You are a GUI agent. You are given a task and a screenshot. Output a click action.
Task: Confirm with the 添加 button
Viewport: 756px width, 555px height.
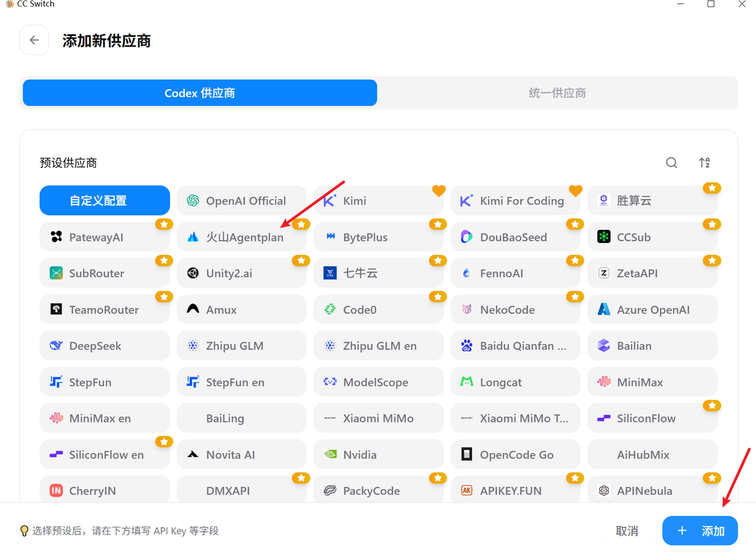click(700, 531)
